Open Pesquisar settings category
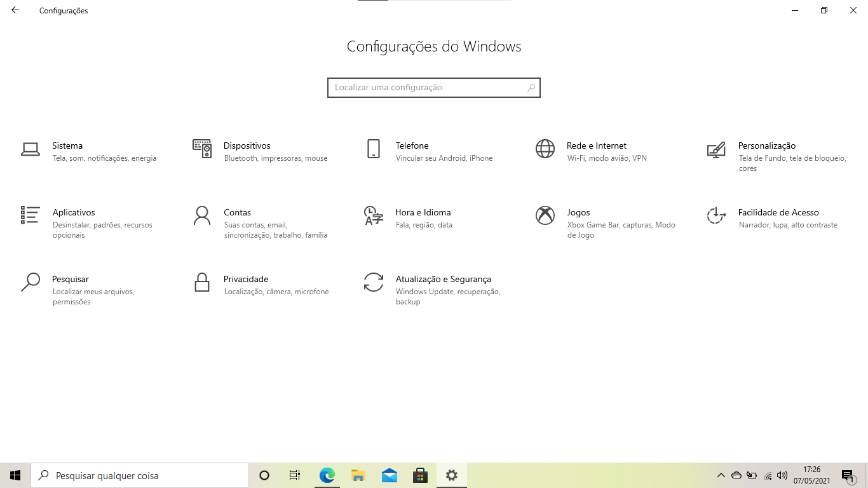This screenshot has height=488, width=868. click(x=70, y=285)
